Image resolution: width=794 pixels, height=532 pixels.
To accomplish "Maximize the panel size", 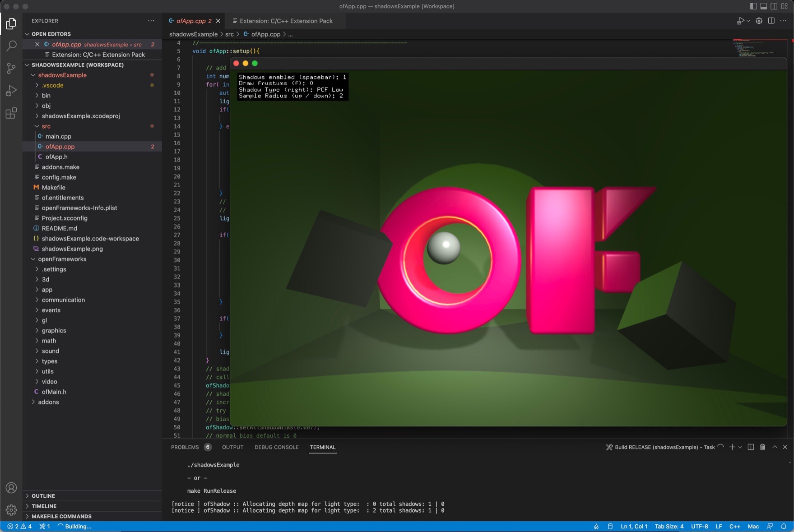I will click(775, 447).
